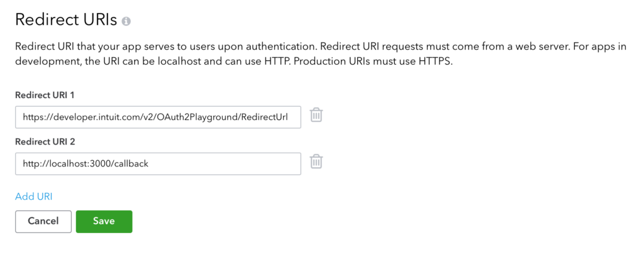Click inside the OAuth2Playground RedirectUrl input
644x257 pixels.
point(158,117)
